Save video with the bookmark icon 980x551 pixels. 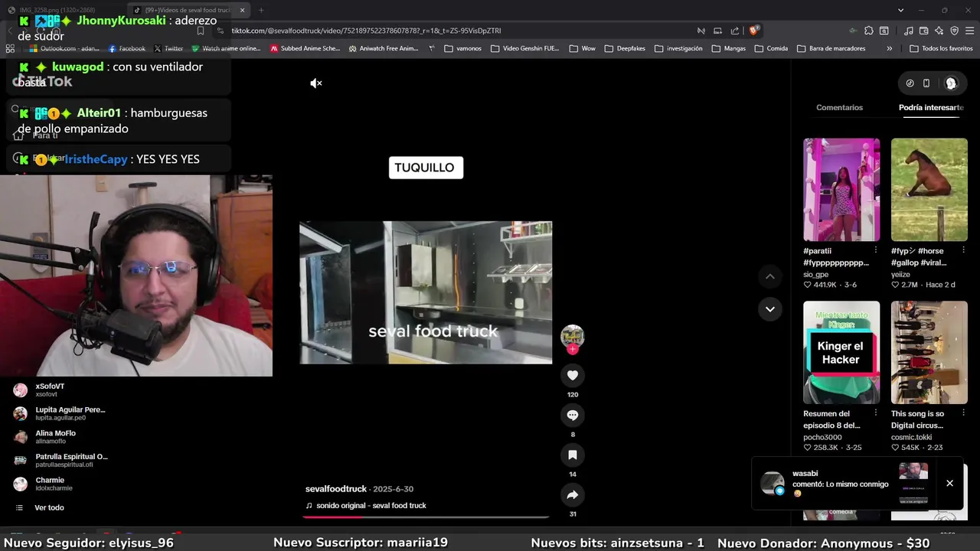coord(572,455)
